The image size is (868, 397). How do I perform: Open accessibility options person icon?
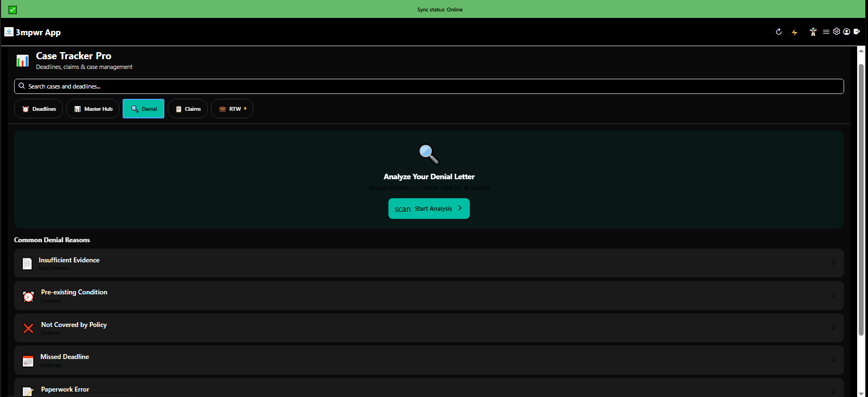click(x=813, y=32)
